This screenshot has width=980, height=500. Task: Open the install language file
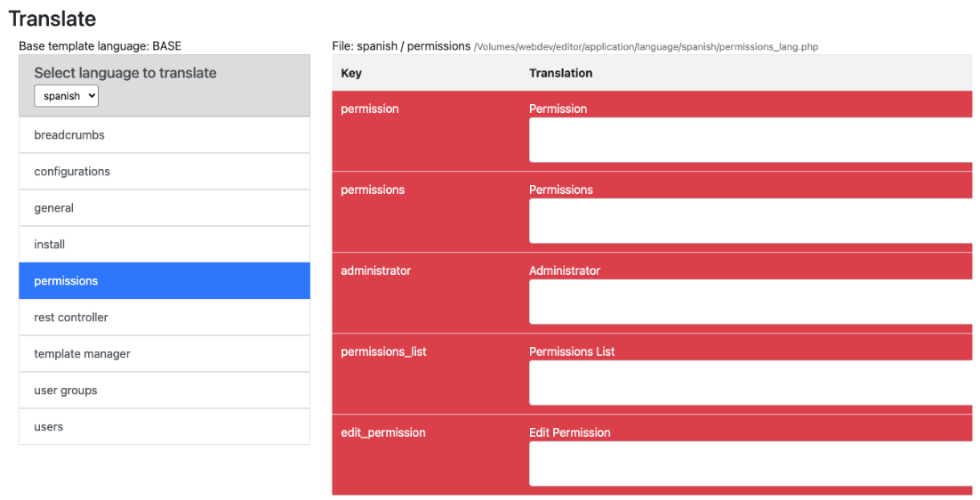(164, 245)
